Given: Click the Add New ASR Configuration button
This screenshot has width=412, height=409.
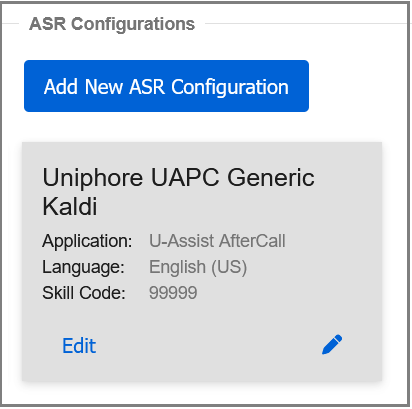Looking at the screenshot, I should [x=166, y=86].
